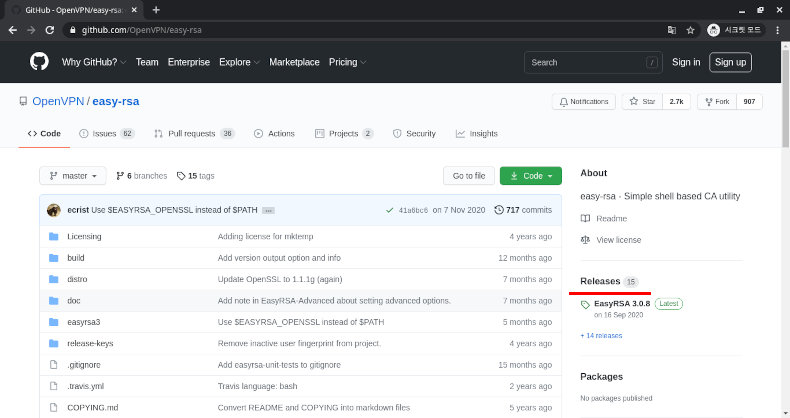The image size is (790, 418).
Task: Click the Go to file button
Action: pos(469,176)
